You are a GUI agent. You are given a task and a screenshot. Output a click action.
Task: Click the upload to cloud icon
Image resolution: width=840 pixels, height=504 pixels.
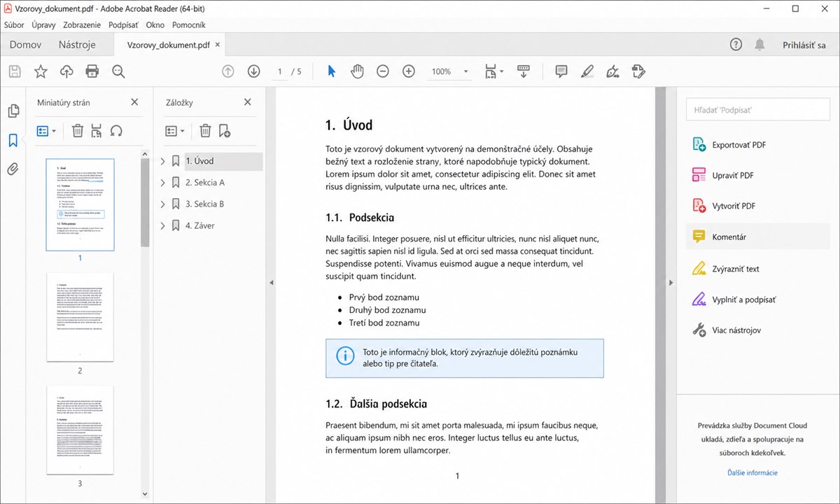pos(66,71)
